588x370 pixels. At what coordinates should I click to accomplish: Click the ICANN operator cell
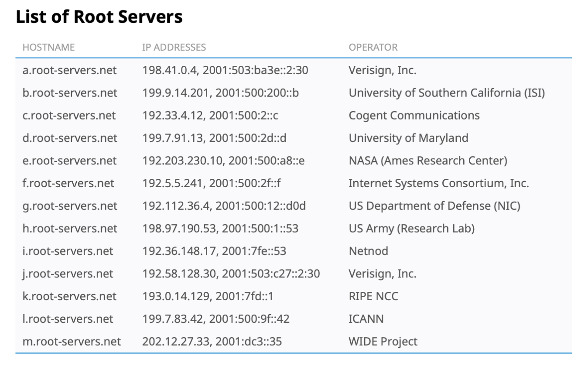pos(366,319)
